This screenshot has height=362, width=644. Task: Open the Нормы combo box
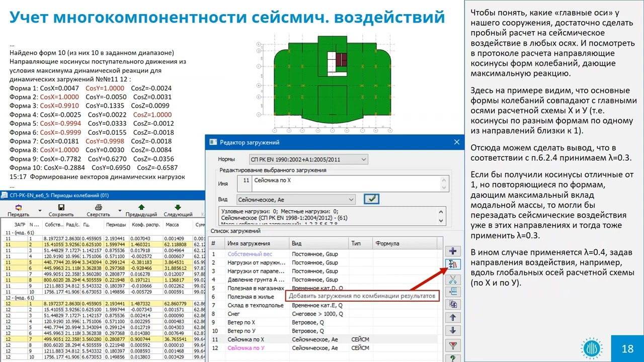tap(308, 159)
